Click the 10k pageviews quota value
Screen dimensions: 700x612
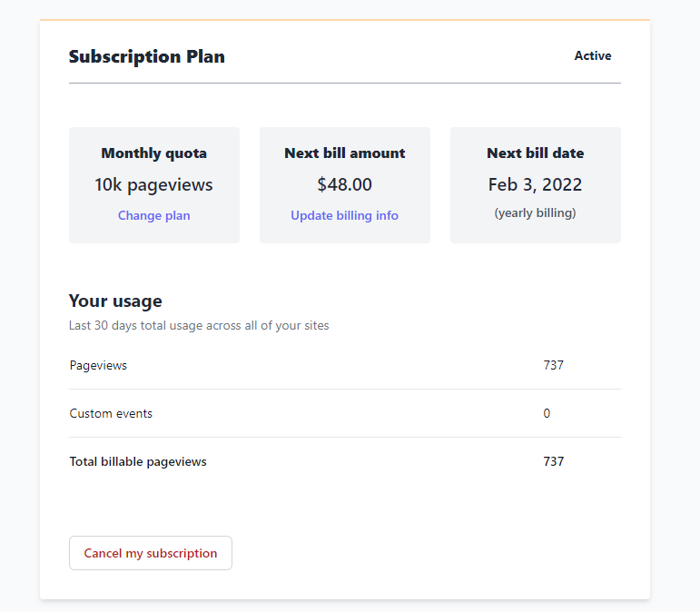[x=153, y=184]
